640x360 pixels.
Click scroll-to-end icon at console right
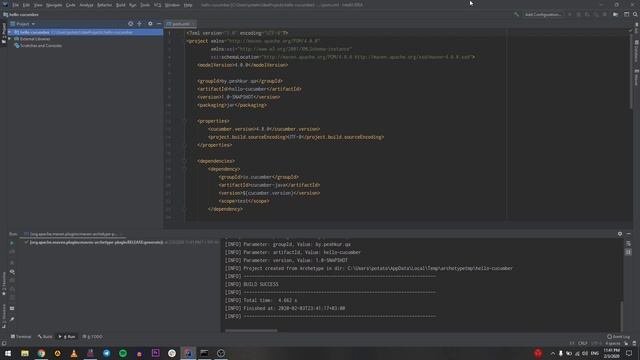click(x=628, y=252)
